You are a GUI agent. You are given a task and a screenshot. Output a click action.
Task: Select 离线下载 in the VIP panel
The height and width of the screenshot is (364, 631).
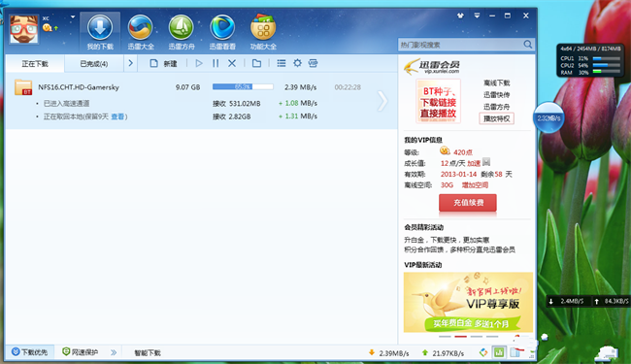tap(497, 83)
